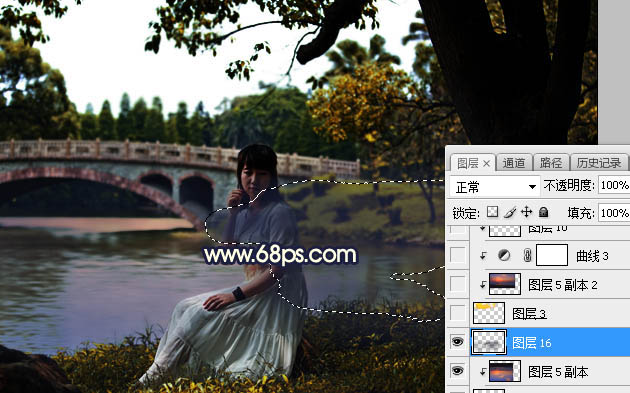Click the chain link icon on 曲线 3
The width and height of the screenshot is (630, 393).
point(528,255)
